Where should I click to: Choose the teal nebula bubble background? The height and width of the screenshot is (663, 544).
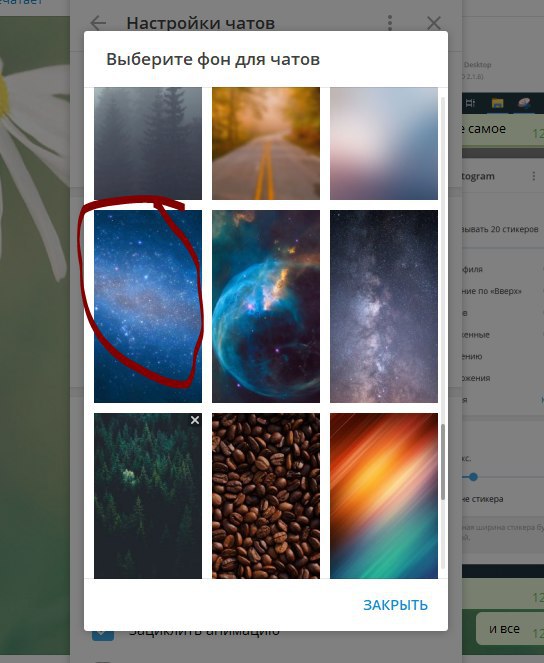[266, 306]
